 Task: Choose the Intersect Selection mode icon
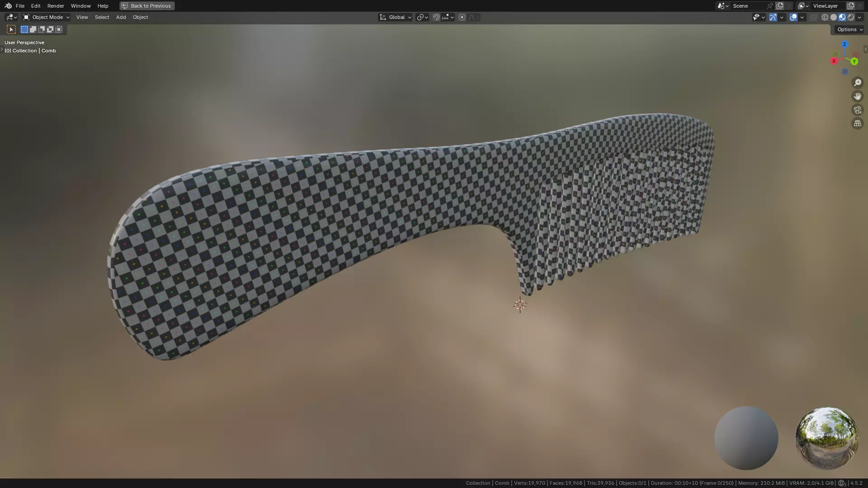[x=59, y=29]
